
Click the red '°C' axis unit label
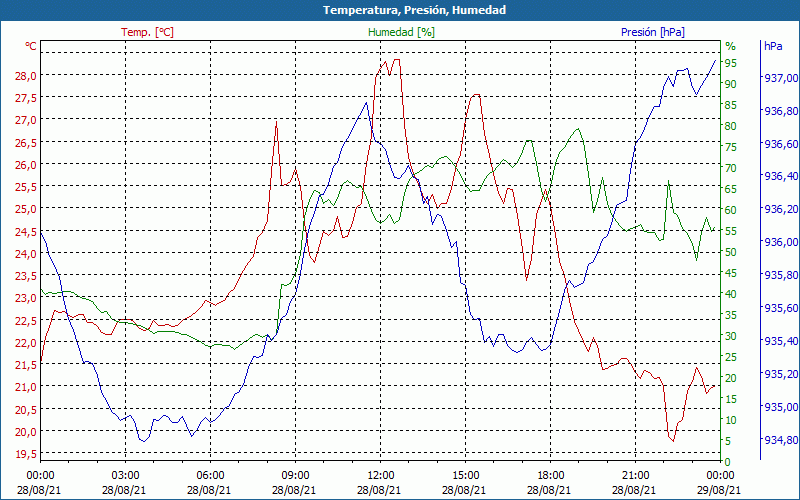[31, 46]
